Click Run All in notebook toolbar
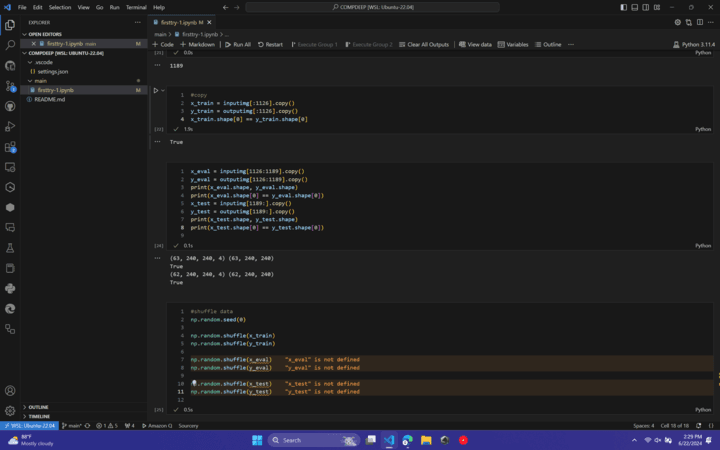 (x=238, y=44)
